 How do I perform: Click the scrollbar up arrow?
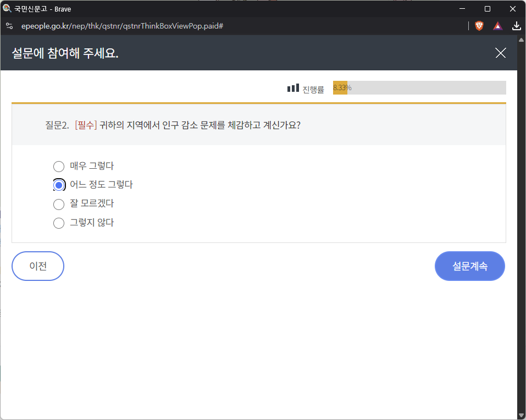[x=521, y=40]
